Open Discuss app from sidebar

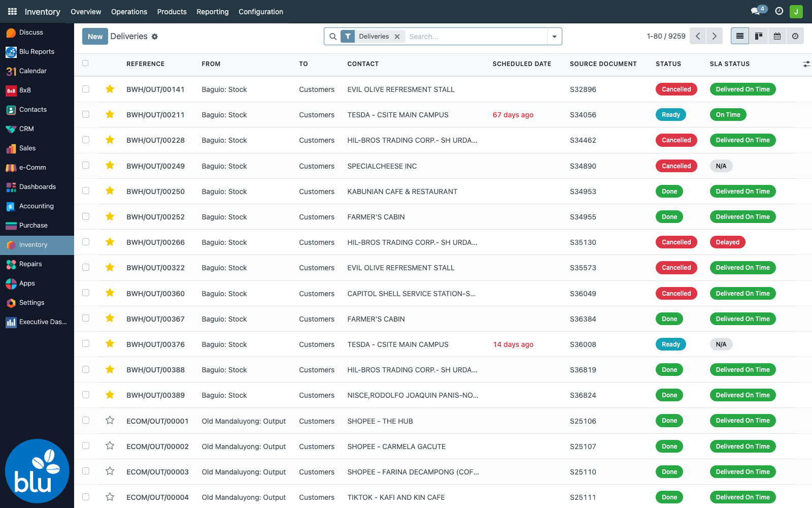[37, 32]
